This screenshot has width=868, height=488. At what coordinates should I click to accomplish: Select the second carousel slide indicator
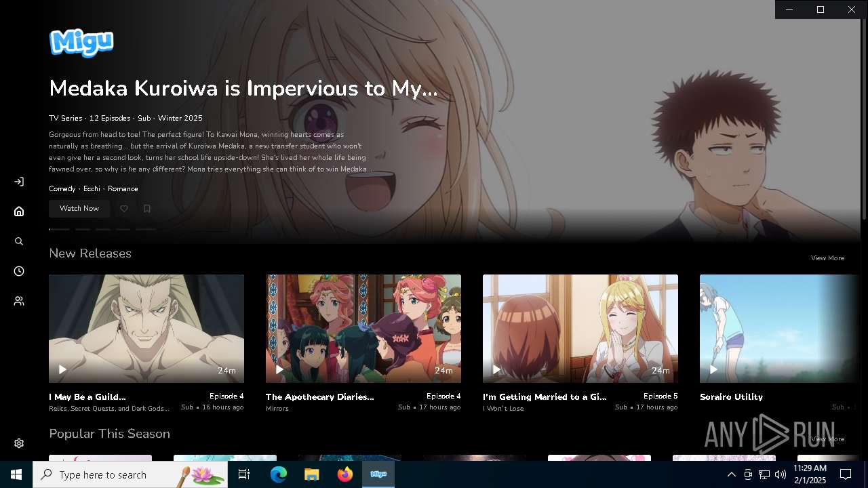83,230
